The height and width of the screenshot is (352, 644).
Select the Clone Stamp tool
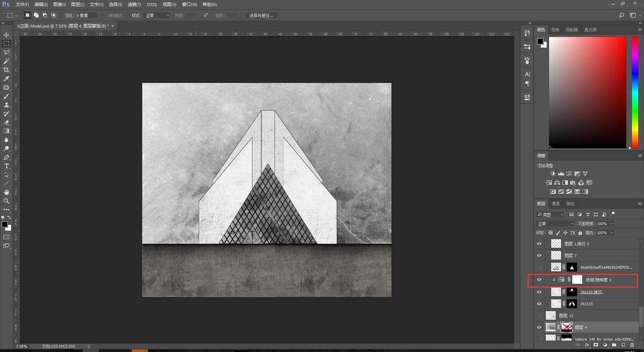pyautogui.click(x=6, y=105)
